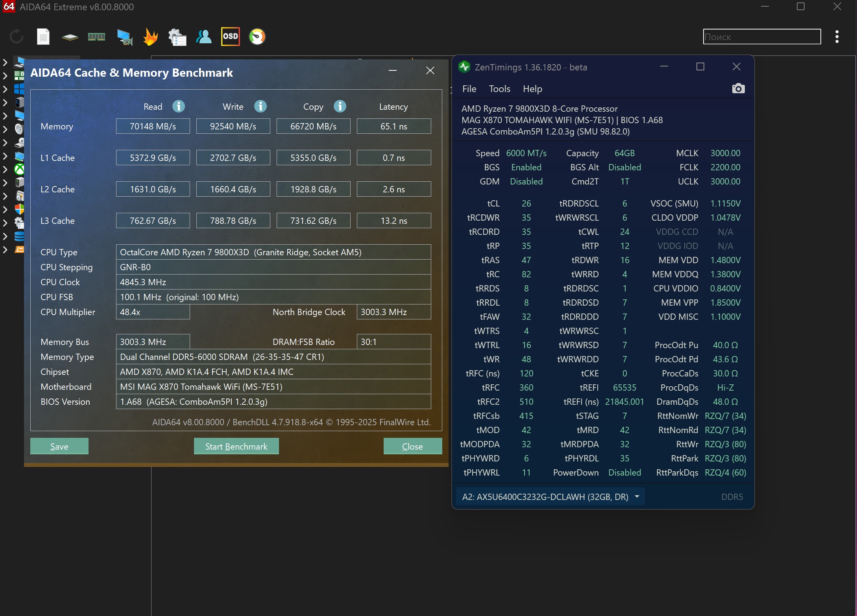The width and height of the screenshot is (857, 616).
Task: Expand the Windows-logo tree node chevron
Action: [5, 89]
